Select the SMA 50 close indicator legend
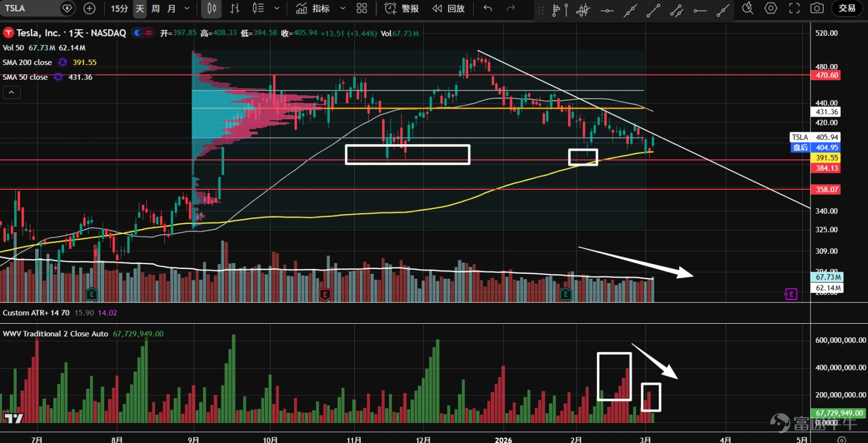Viewport: 868px width, 443px height. tap(25, 77)
